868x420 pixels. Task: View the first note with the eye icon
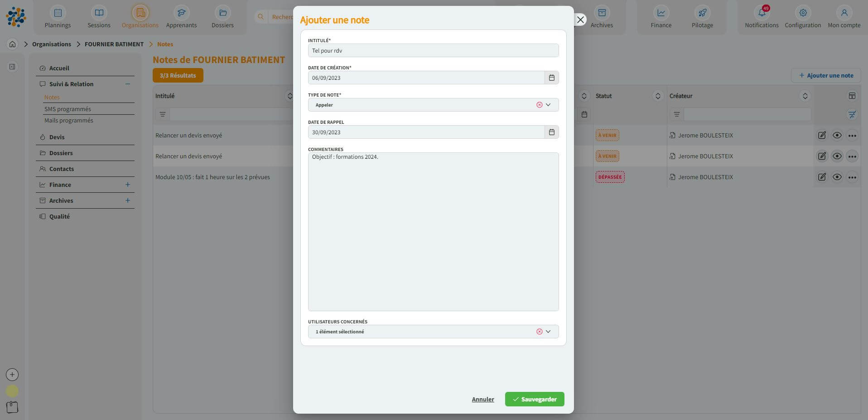837,135
